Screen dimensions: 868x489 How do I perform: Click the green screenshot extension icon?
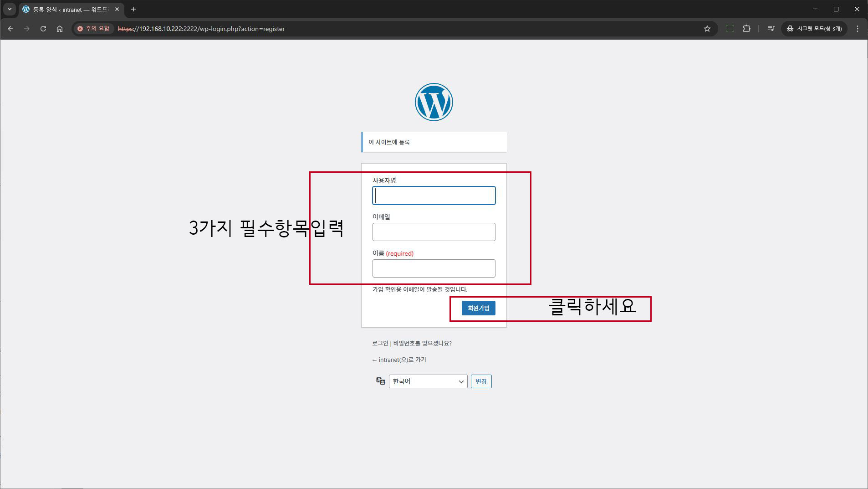730,29
